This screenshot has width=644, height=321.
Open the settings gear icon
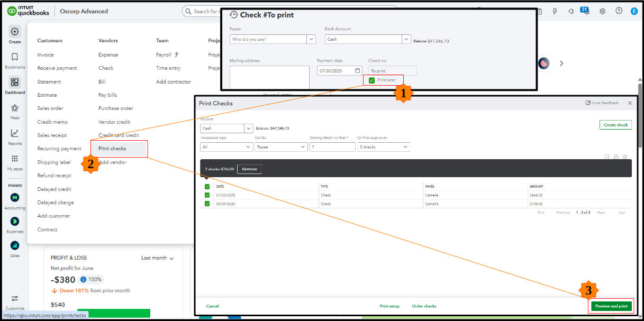tap(602, 11)
